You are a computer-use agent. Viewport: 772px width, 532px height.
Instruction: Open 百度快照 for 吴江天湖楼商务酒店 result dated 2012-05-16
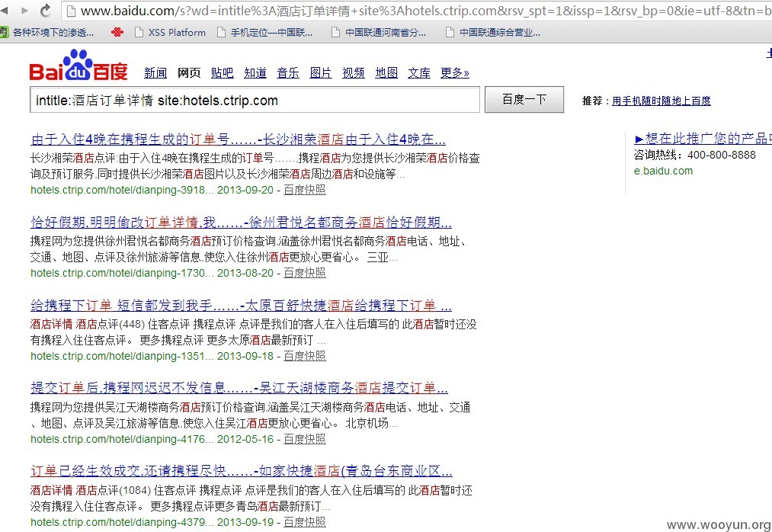305,439
